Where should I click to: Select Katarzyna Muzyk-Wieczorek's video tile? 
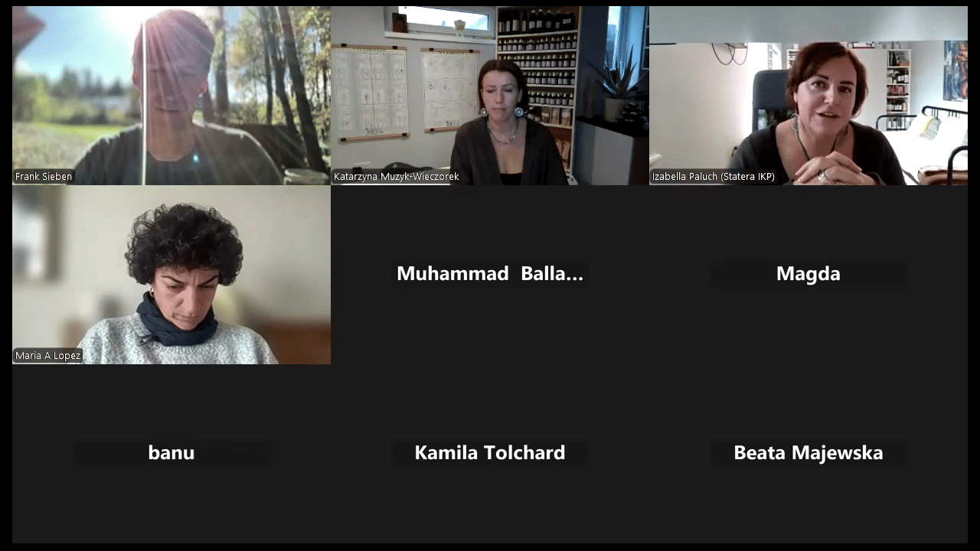point(490,96)
